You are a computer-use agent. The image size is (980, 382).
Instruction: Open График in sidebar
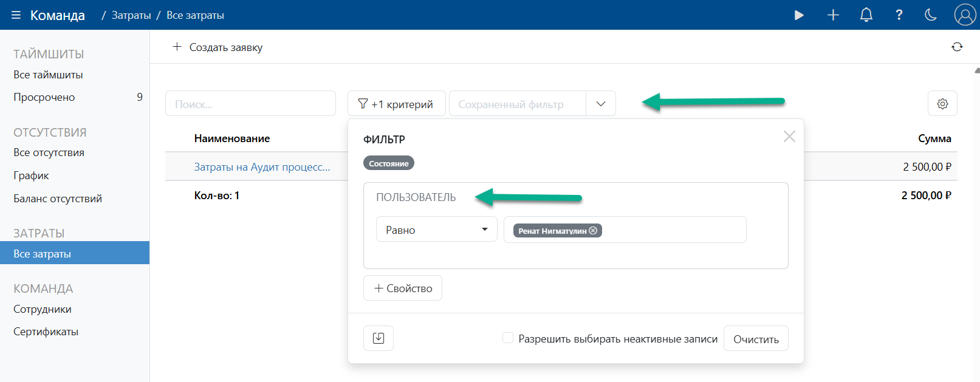31,176
